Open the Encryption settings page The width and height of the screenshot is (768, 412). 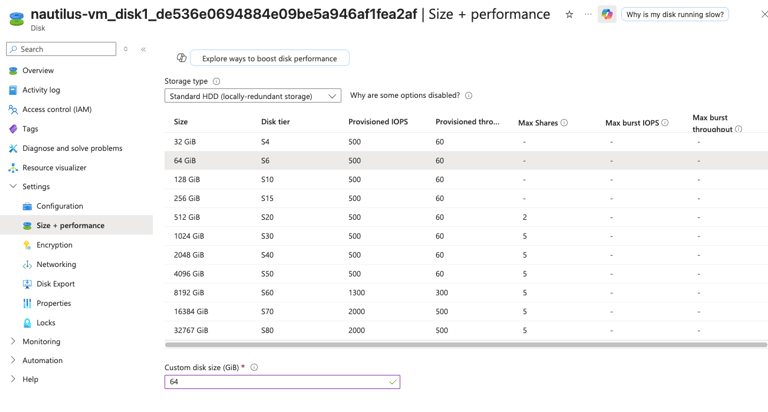click(x=54, y=245)
